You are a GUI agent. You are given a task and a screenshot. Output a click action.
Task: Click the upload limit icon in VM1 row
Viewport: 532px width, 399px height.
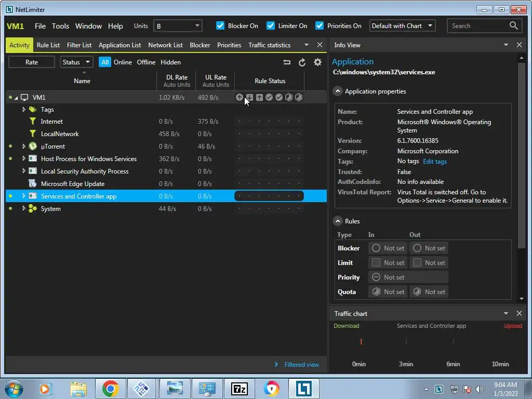259,97
